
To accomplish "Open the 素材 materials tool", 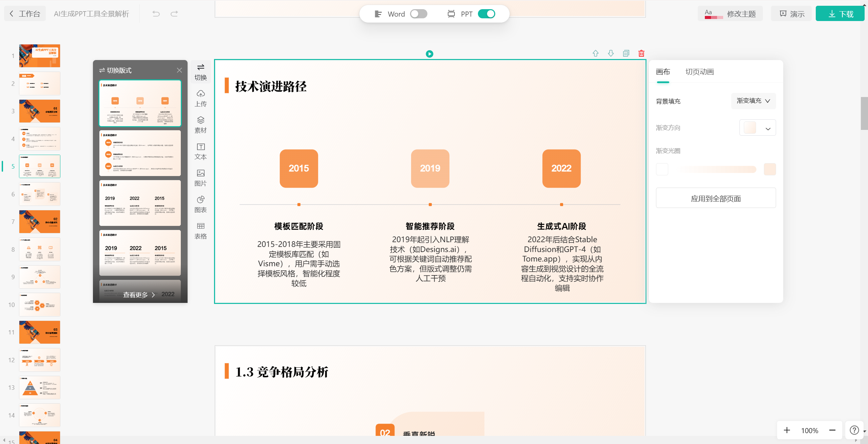I will (201, 125).
